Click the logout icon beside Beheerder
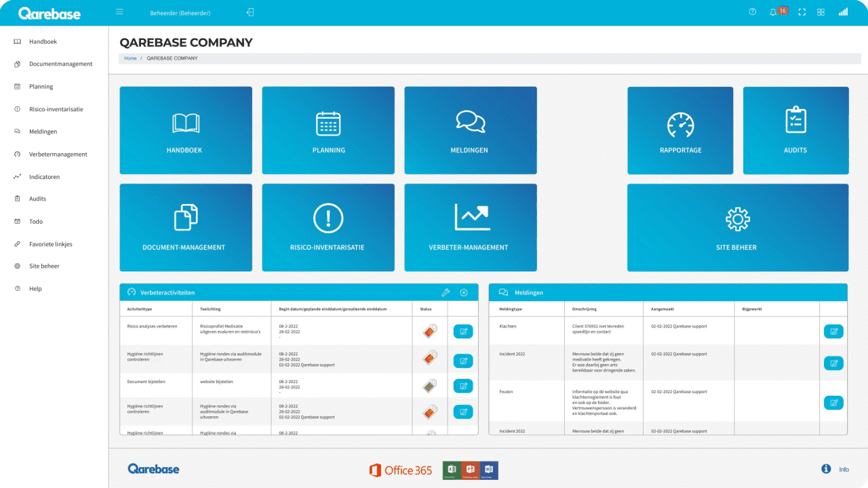868x488 pixels. coord(250,12)
